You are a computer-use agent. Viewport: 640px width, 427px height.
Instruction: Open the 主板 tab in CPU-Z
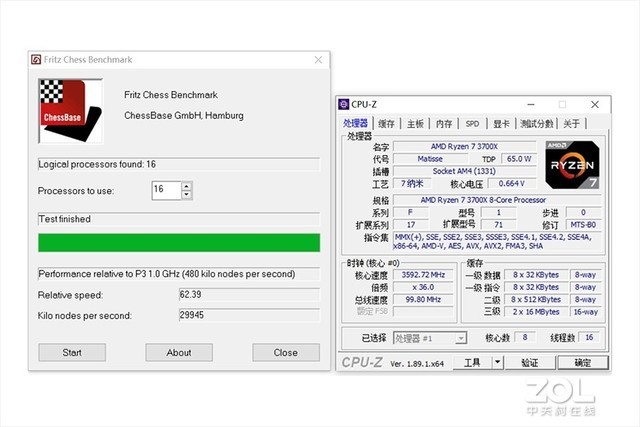pyautogui.click(x=415, y=124)
